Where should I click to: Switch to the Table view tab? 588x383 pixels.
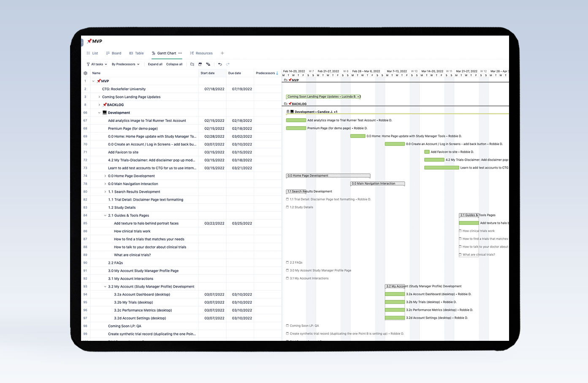(x=136, y=53)
